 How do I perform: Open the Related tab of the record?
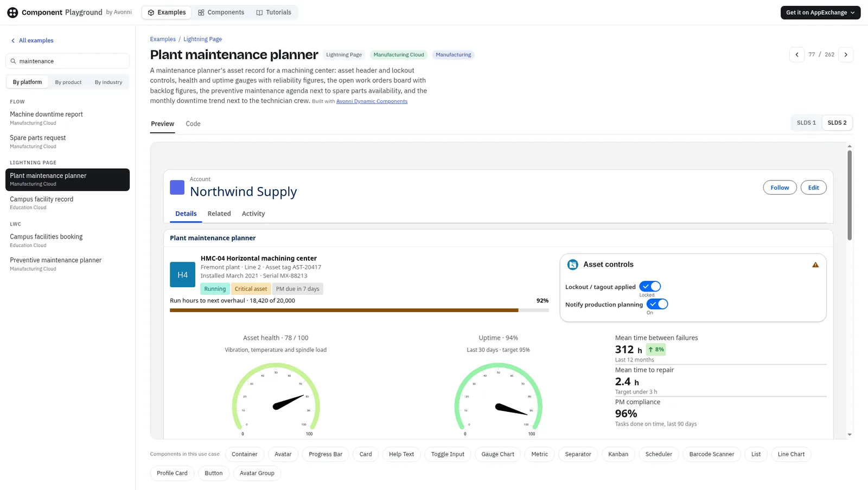coord(219,214)
